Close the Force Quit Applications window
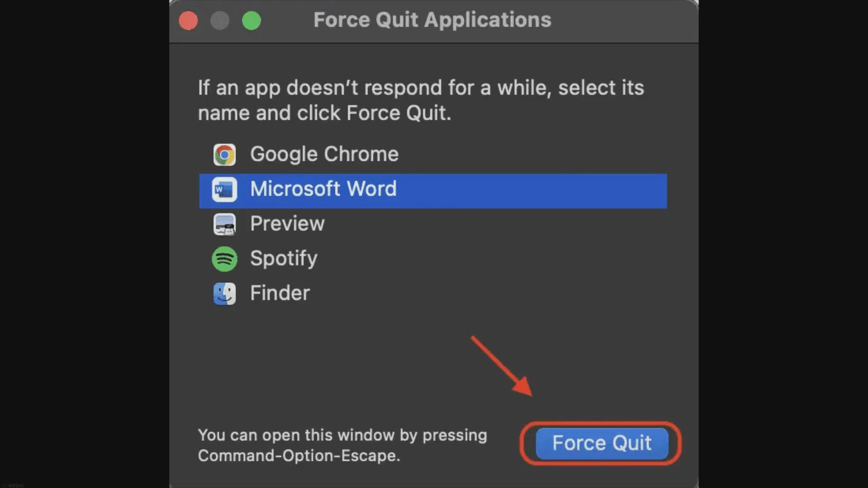Image resolution: width=868 pixels, height=488 pixels. tap(188, 21)
